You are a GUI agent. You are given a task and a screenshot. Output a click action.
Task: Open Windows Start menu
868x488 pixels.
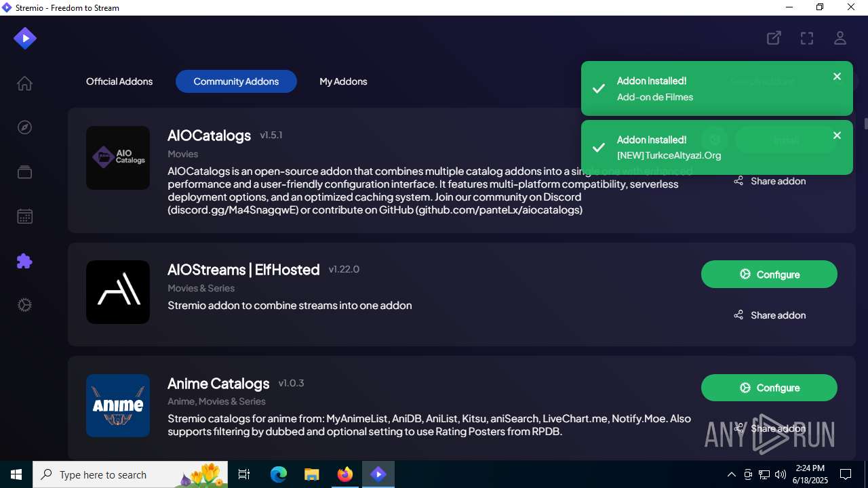point(16,474)
